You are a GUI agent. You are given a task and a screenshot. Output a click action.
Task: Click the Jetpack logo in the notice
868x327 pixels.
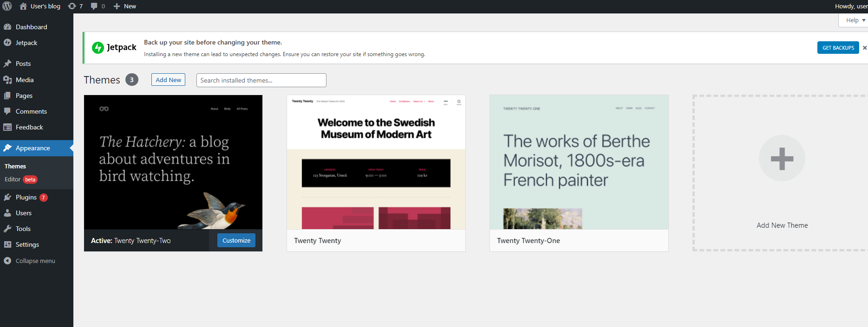tap(114, 47)
